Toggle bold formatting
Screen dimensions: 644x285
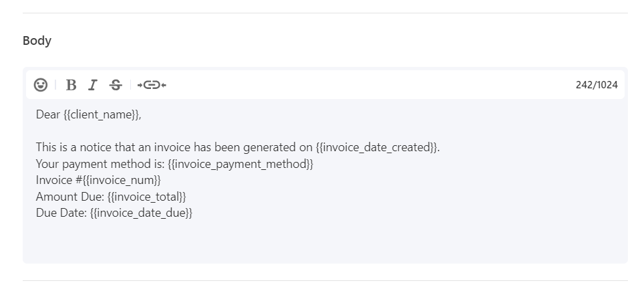(71, 85)
